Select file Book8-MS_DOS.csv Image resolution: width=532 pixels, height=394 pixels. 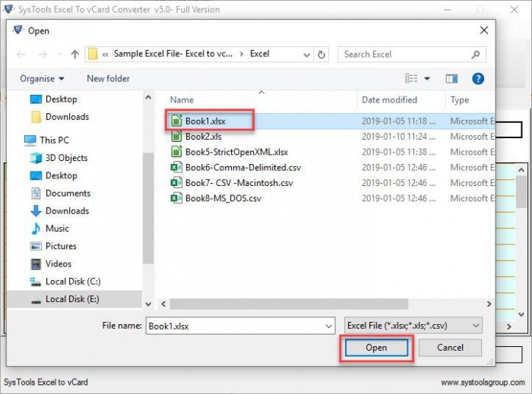pyautogui.click(x=223, y=198)
